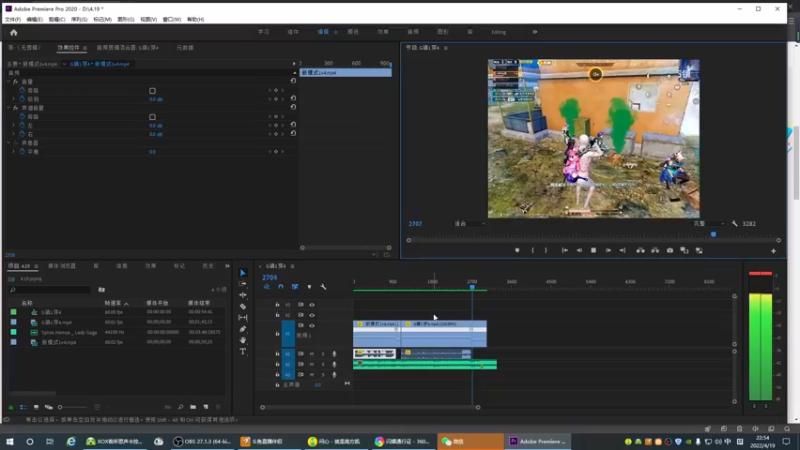Toggle lock on track V3
800x450 pixels.
(x=277, y=305)
